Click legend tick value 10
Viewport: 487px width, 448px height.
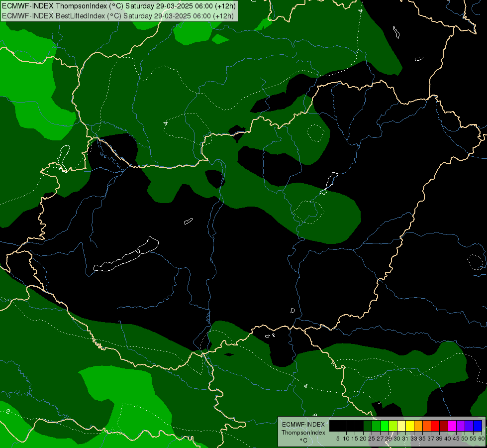click(x=346, y=439)
